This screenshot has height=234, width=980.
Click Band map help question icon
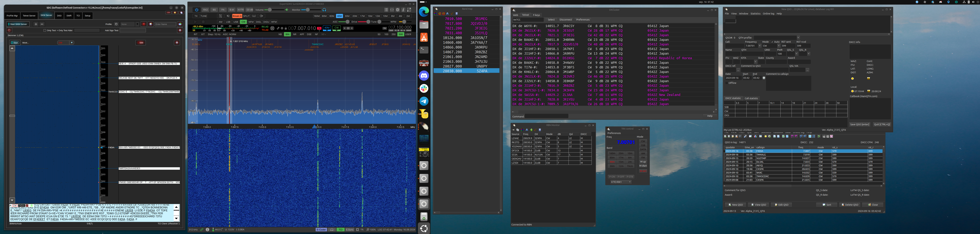coord(456,14)
